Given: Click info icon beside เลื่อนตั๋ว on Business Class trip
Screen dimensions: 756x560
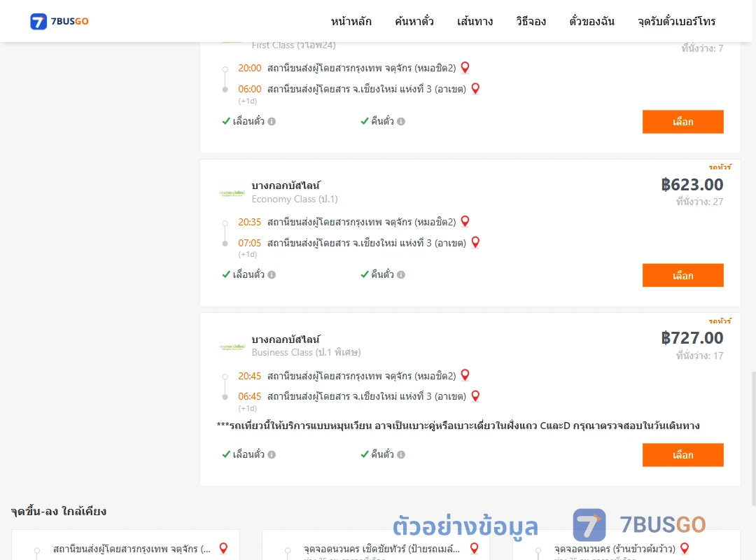Looking at the screenshot, I should point(272,455).
